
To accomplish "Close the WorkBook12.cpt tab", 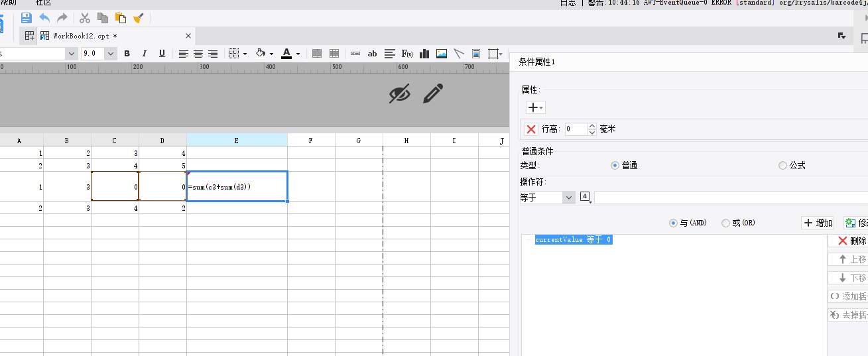I will [188, 36].
